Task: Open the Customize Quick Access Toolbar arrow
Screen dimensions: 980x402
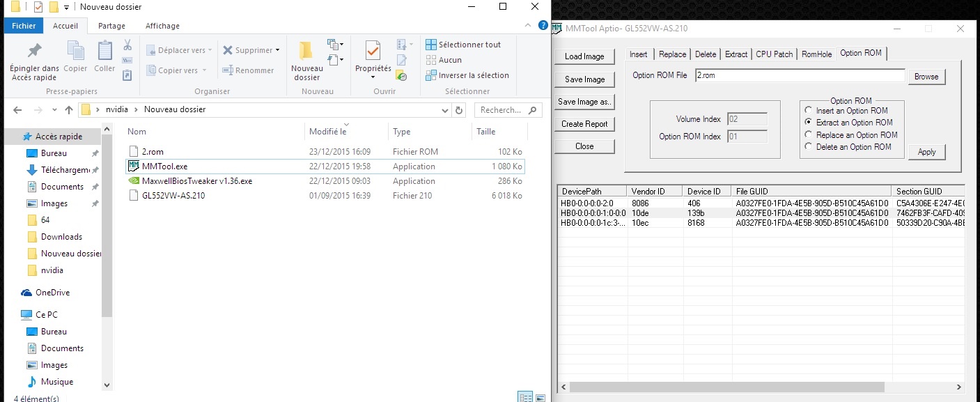Action: click(66, 8)
